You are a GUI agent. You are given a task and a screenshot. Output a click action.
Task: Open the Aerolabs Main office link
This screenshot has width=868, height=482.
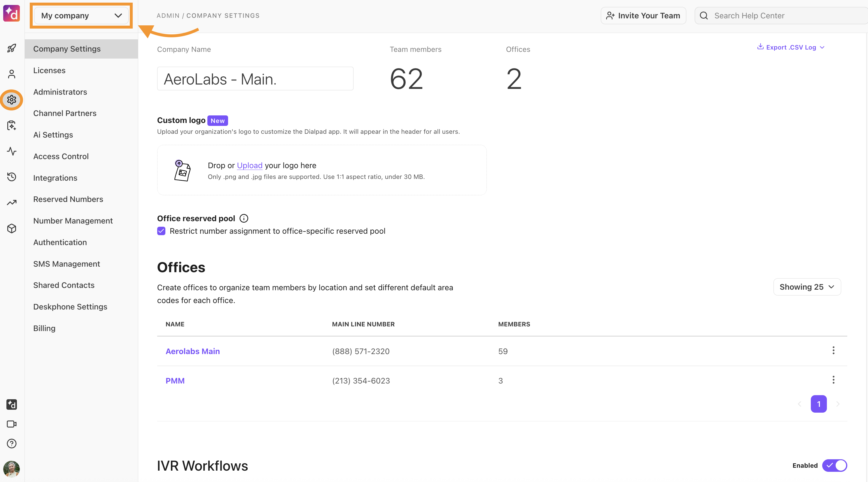(192, 351)
